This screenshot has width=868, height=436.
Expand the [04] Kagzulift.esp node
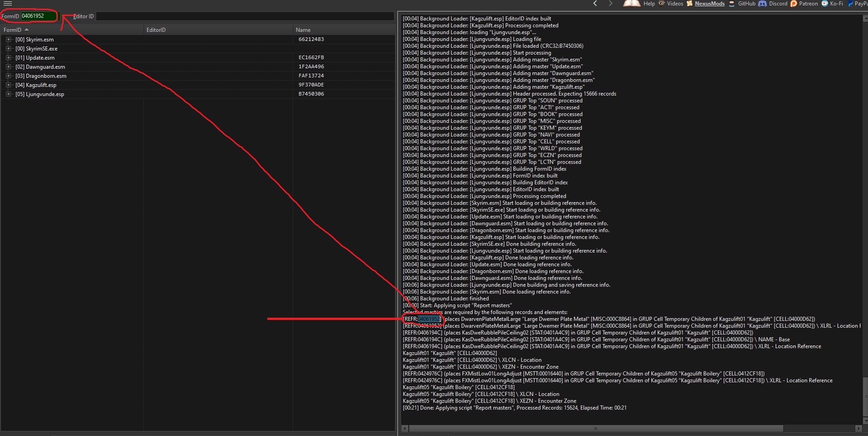(x=8, y=85)
